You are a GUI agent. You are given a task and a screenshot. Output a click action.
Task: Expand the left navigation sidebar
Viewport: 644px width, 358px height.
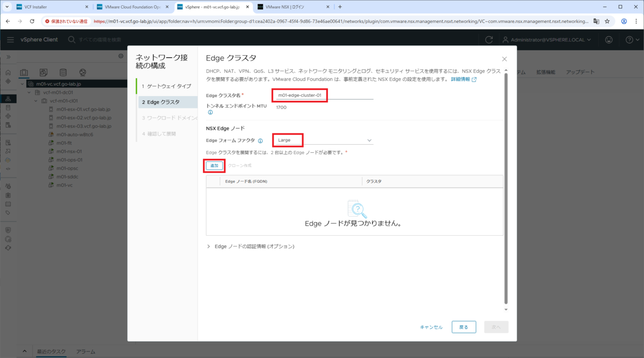(x=8, y=57)
